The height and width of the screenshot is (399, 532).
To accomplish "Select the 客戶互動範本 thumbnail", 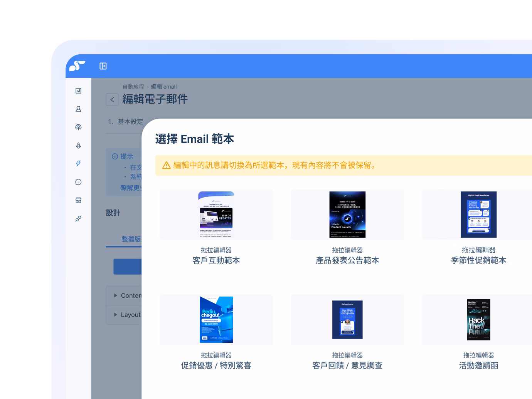I will [x=216, y=215].
